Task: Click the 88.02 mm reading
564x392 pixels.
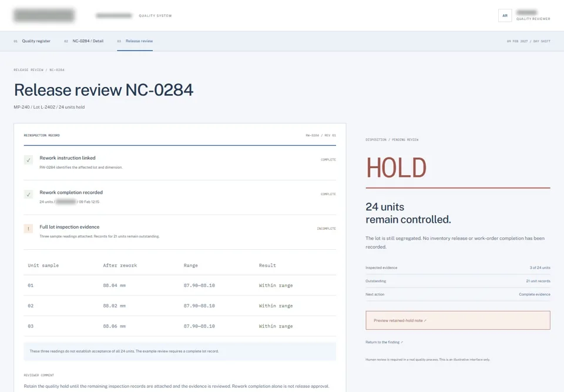Action: (115, 306)
